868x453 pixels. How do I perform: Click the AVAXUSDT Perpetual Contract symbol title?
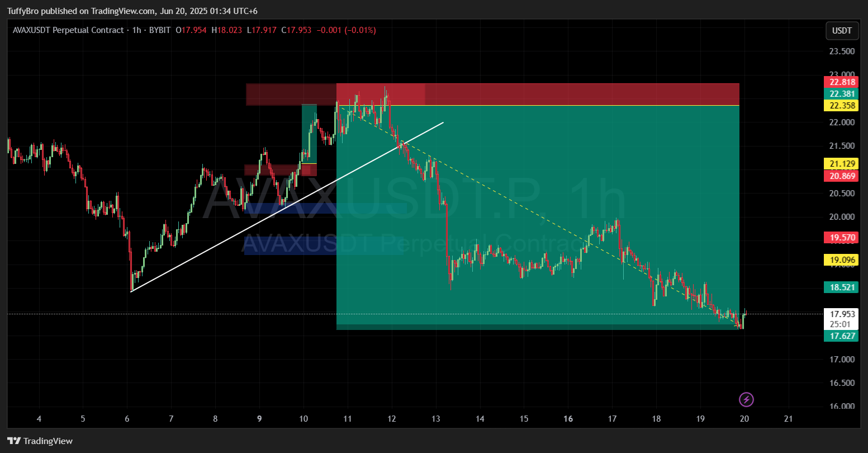pyautogui.click(x=68, y=30)
